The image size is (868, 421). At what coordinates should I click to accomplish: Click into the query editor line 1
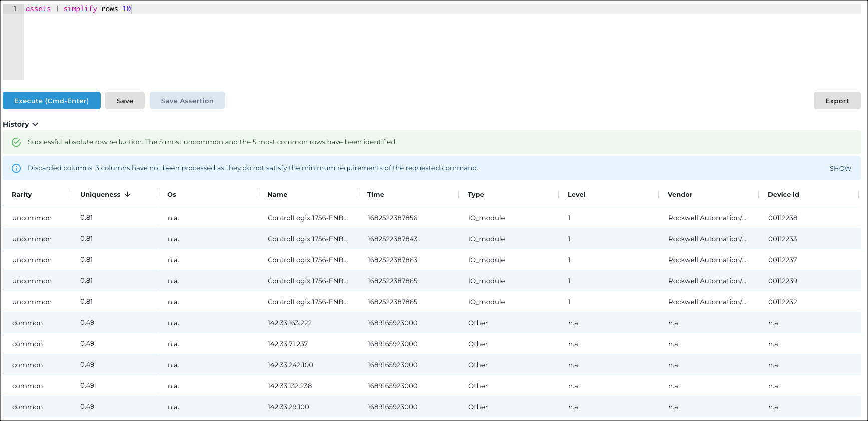(442, 9)
